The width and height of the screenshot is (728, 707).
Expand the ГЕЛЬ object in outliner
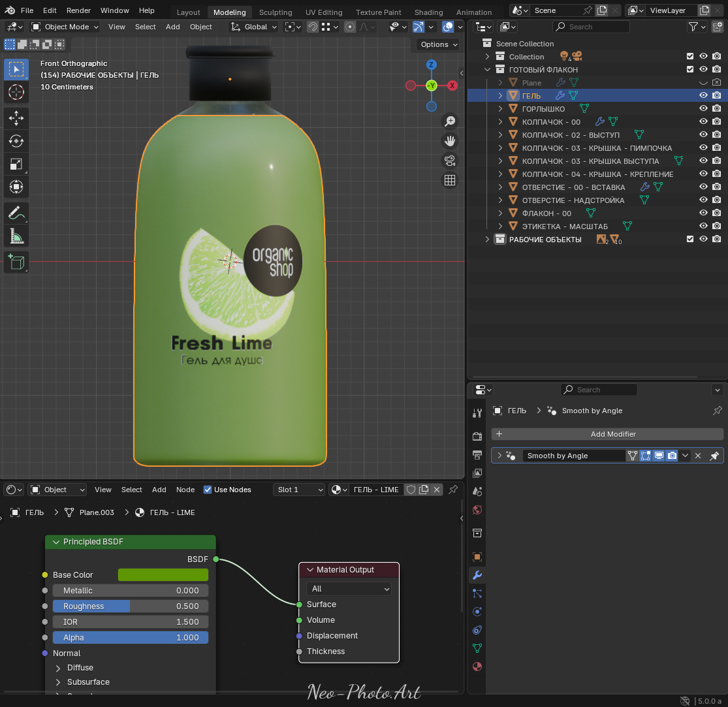click(500, 95)
